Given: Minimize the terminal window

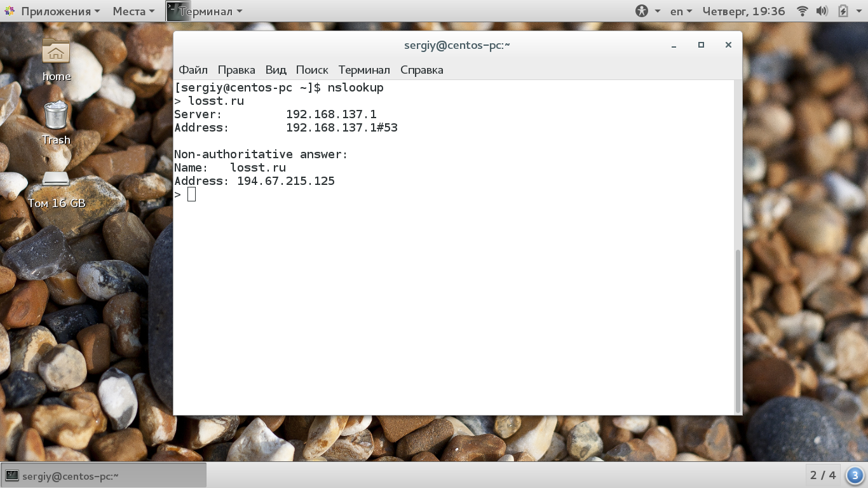Looking at the screenshot, I should pos(674,45).
